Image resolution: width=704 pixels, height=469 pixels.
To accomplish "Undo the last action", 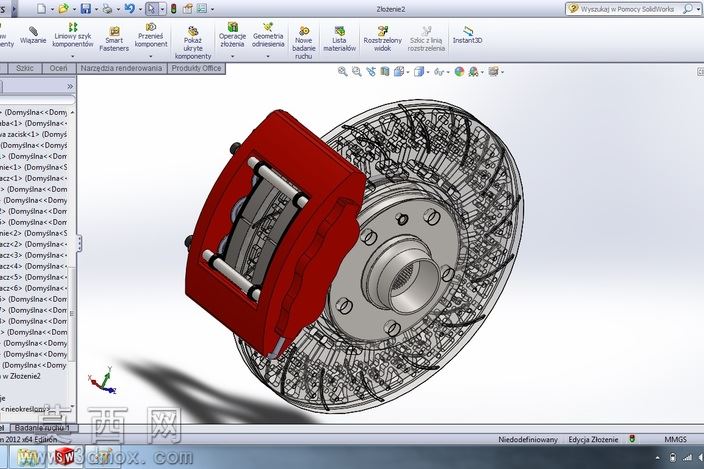I will coord(129,9).
